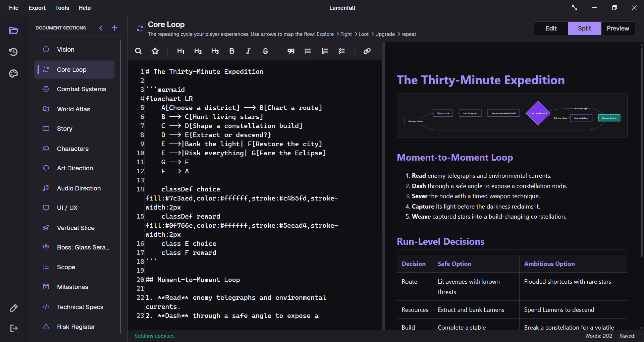Open the theme palette sidebar icon
644x342 pixels.
(x=13, y=73)
